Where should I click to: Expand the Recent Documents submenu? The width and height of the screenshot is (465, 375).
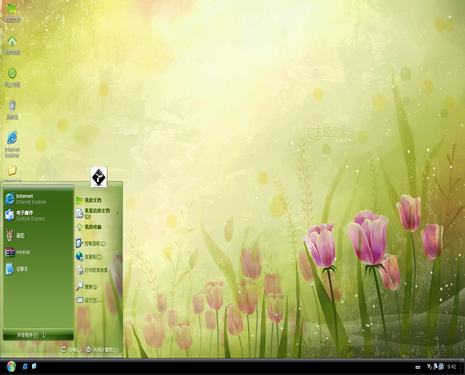click(97, 213)
